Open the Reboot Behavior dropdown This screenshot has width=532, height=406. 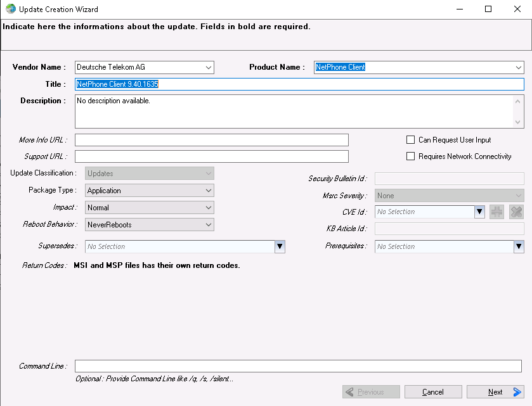pyautogui.click(x=150, y=225)
